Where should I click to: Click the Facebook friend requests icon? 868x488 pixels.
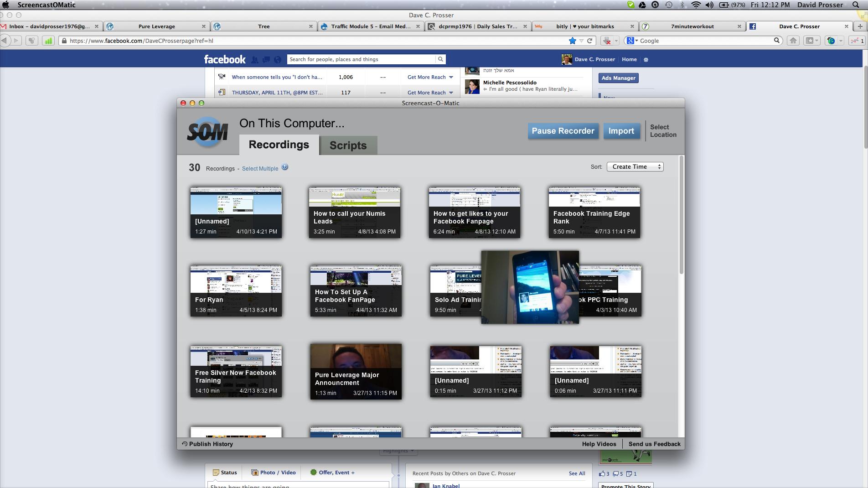coord(254,59)
